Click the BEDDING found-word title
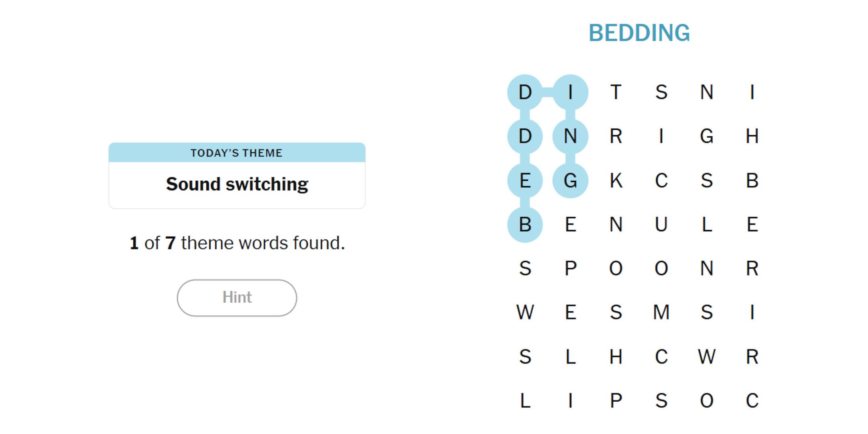868x434 pixels. (639, 33)
